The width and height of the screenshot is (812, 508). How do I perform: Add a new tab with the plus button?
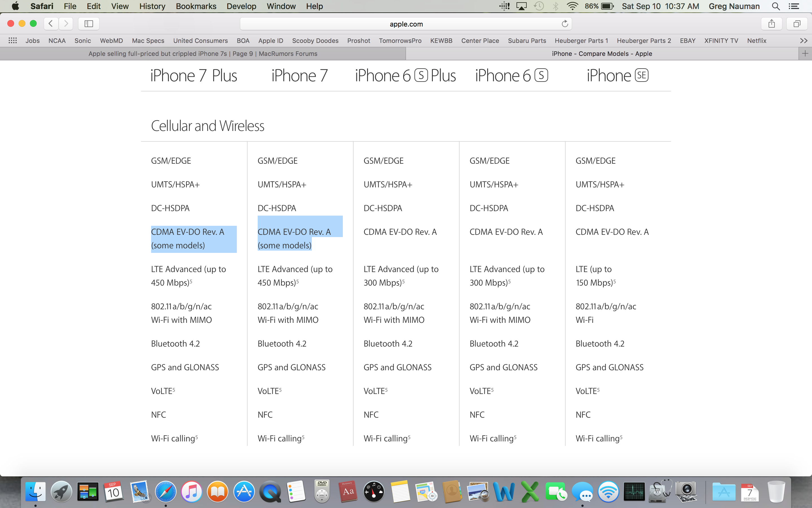tap(805, 53)
